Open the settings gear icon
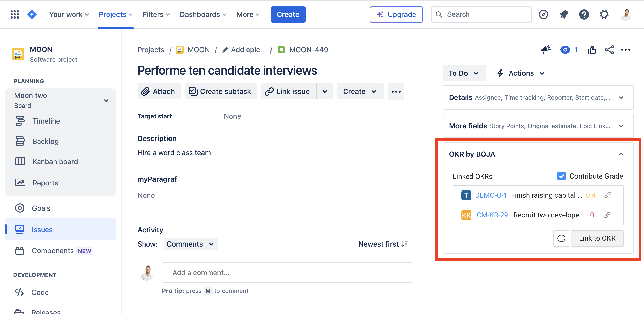The width and height of the screenshot is (644, 314). coord(604,14)
